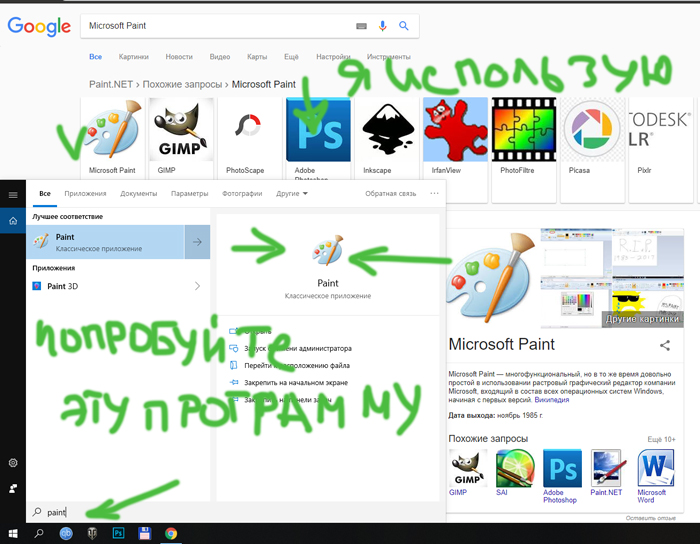Start voice search with the microphone icon
The image size is (700, 544).
382,26
